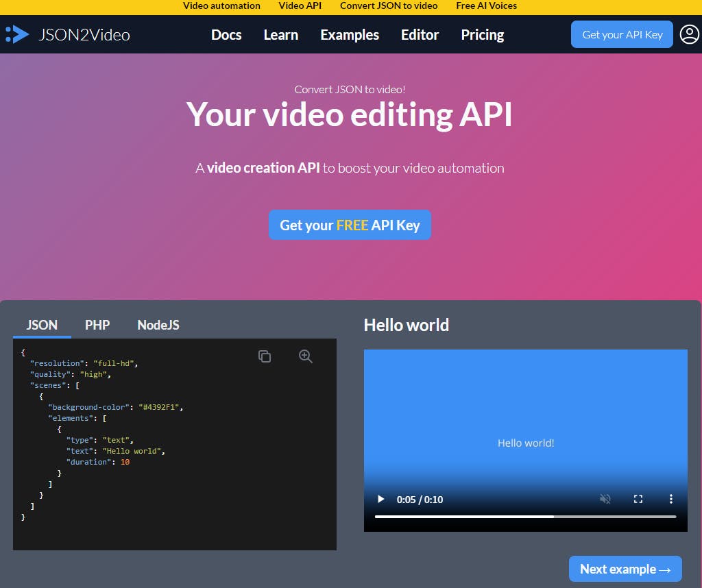Viewport: 702px width, 588px height.
Task: Click the duration value 10 in code
Action: point(125,463)
